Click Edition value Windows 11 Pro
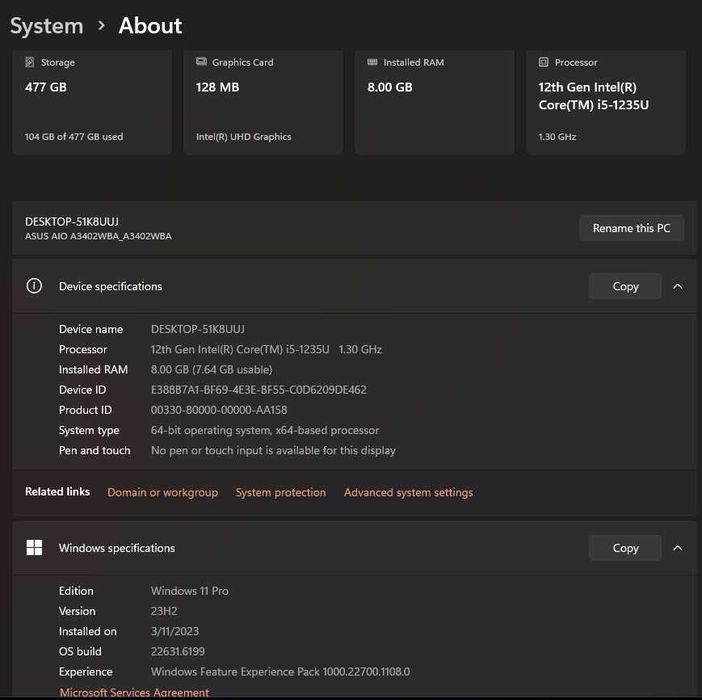This screenshot has height=700, width=702. point(189,591)
